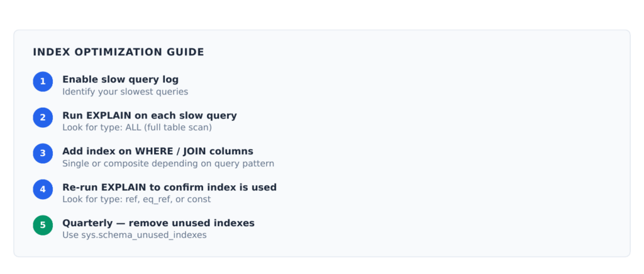Screen dimensions: 644x274
Task: Click 'Use sys.schema_unused_indexes' text
Action: 135,236
